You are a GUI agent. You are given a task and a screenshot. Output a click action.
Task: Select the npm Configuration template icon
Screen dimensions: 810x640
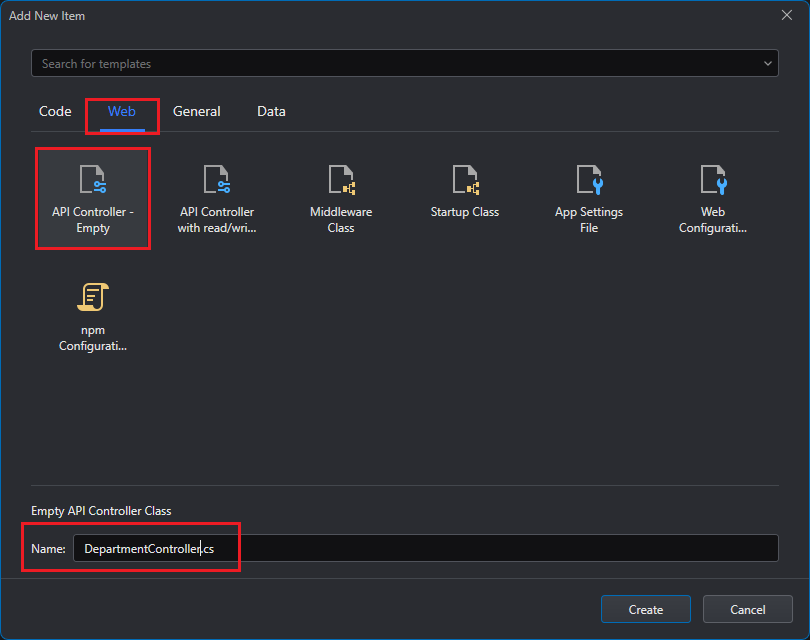coord(93,298)
